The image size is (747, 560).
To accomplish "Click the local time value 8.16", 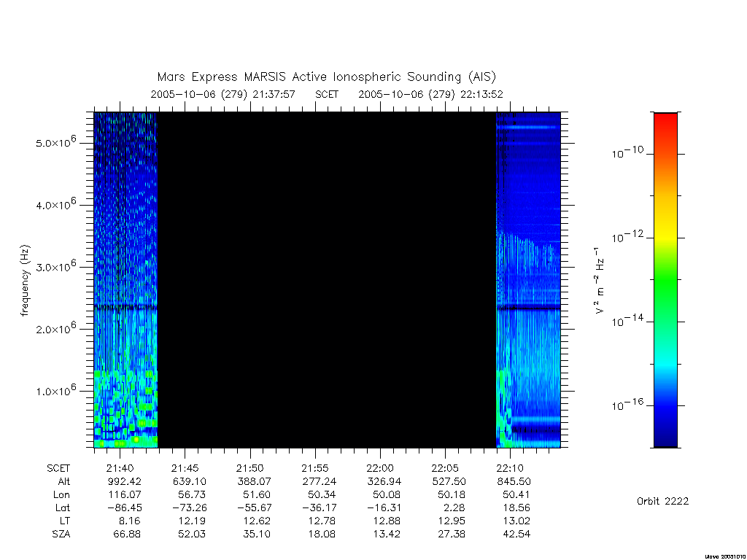I will 131,521.
